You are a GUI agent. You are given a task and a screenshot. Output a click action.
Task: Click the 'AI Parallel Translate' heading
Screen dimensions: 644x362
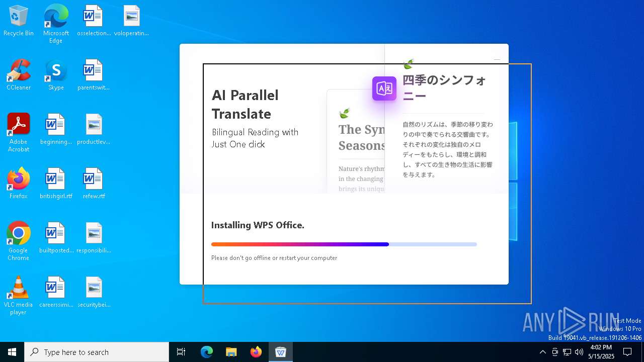(245, 104)
